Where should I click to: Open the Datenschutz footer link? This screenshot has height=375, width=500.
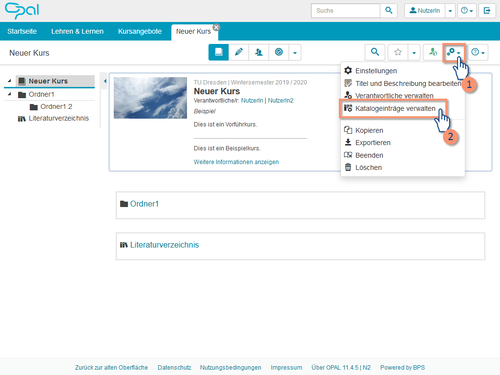(174, 367)
